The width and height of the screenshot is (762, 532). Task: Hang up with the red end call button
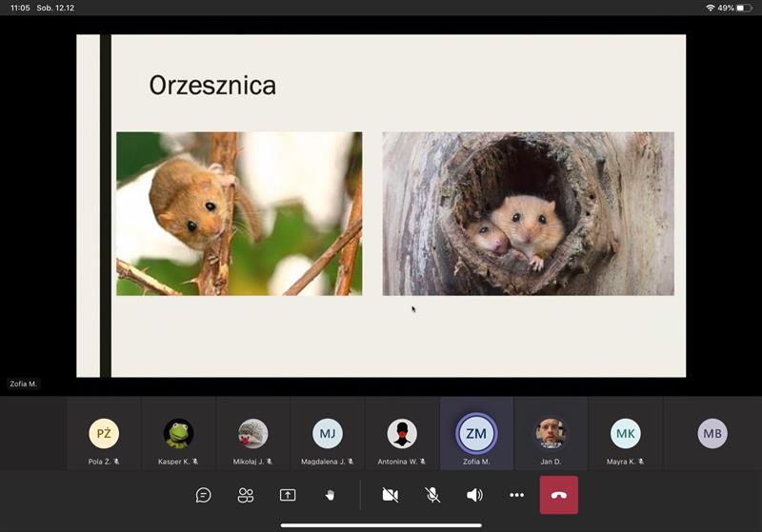558,495
